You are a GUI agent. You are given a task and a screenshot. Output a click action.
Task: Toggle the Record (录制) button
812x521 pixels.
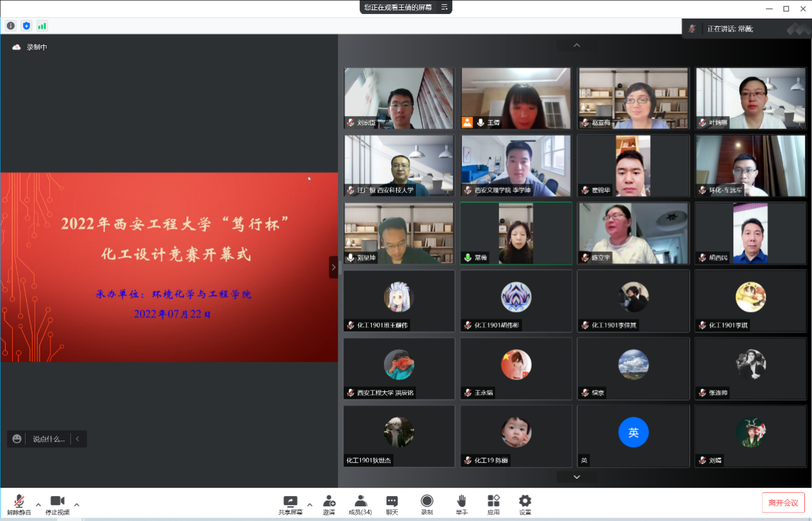[x=427, y=504]
